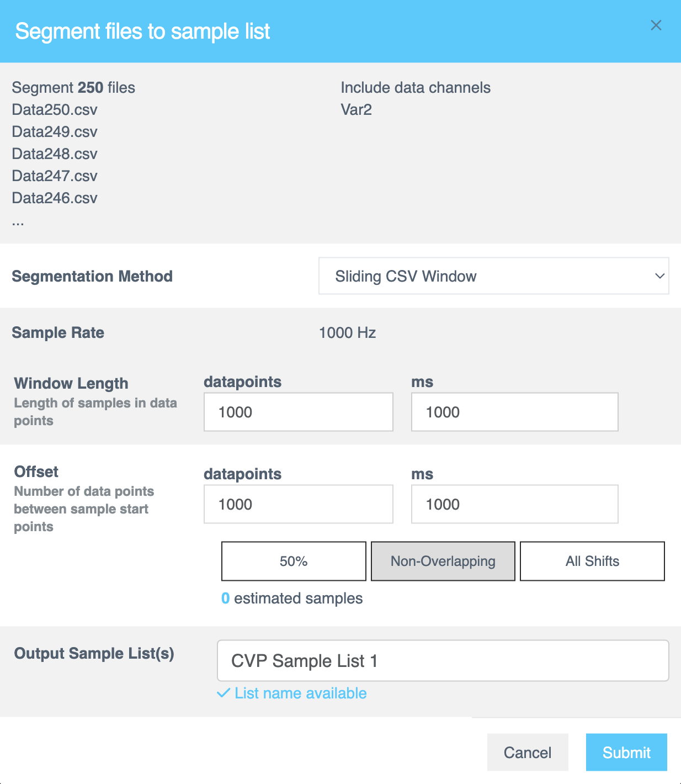Set offset to 50% overlap
This screenshot has height=784, width=681.
pos(294,561)
